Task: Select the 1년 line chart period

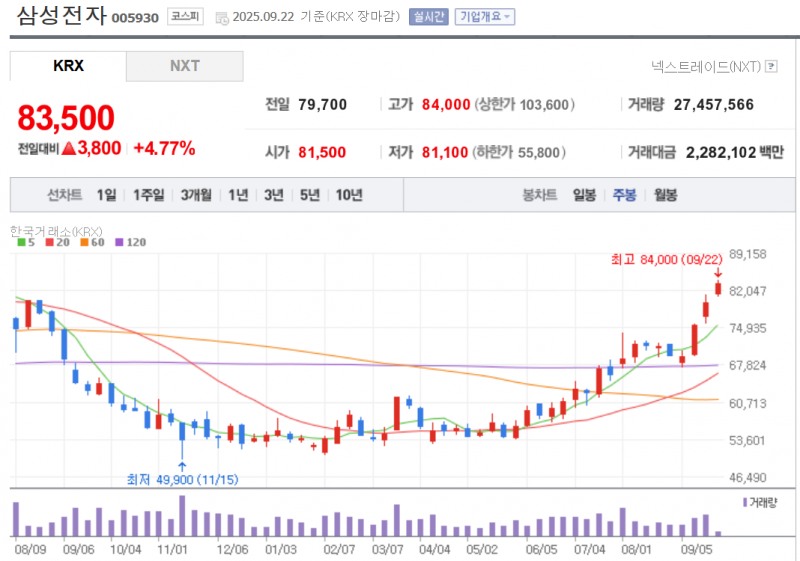Action: point(238,195)
